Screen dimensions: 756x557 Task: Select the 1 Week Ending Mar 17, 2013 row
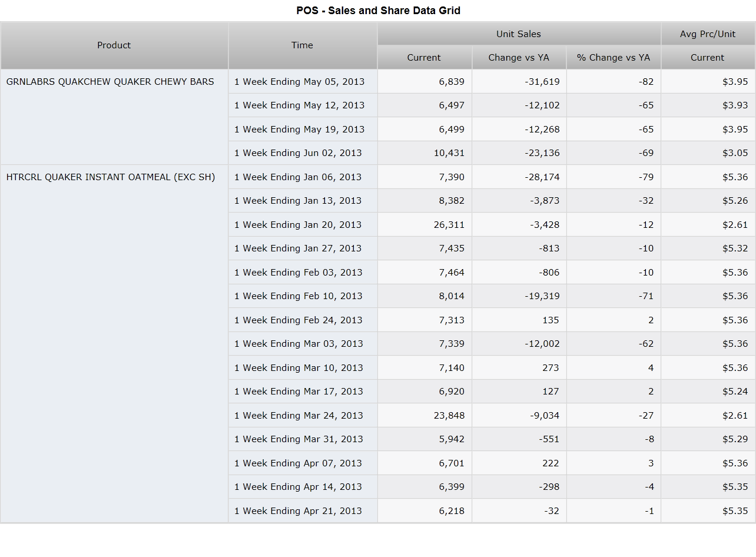tap(303, 392)
